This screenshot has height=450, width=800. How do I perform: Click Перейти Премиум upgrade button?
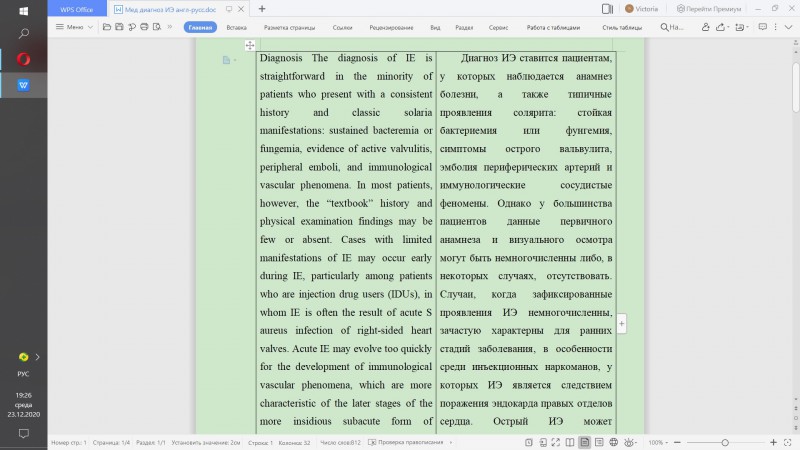[709, 9]
